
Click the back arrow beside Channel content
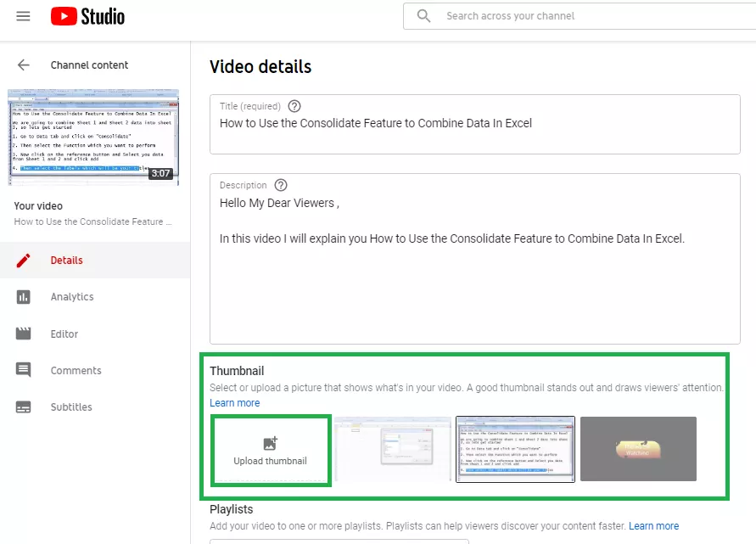click(23, 65)
